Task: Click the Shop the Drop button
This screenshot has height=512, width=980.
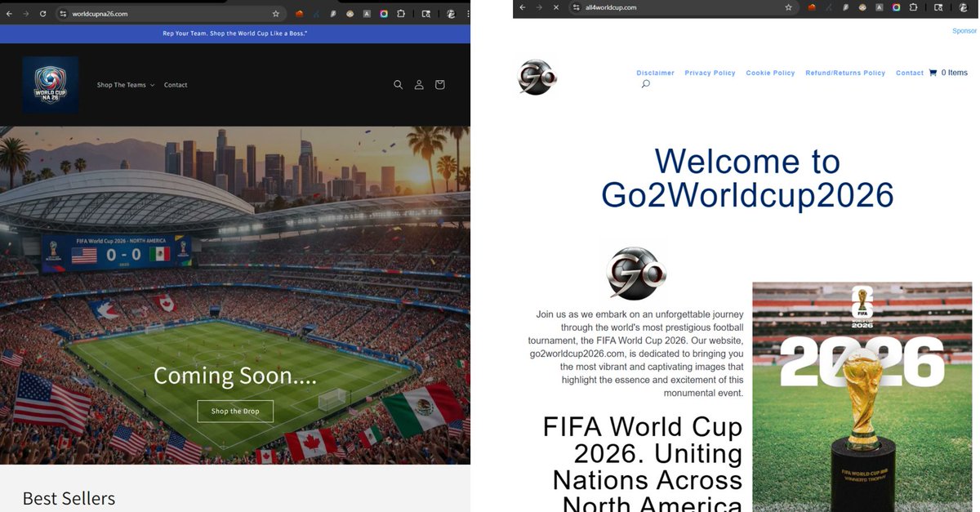Action: coord(235,411)
